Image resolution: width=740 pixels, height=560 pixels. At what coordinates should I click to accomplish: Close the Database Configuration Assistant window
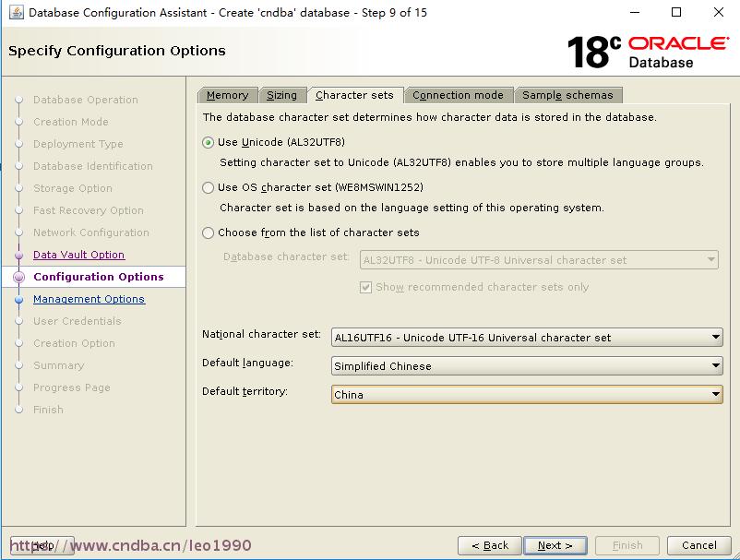719,12
